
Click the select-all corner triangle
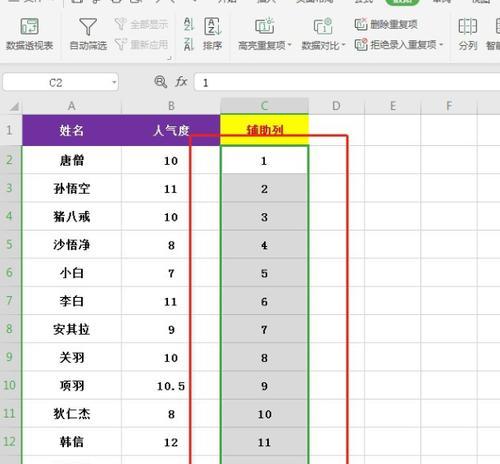click(x=14, y=106)
